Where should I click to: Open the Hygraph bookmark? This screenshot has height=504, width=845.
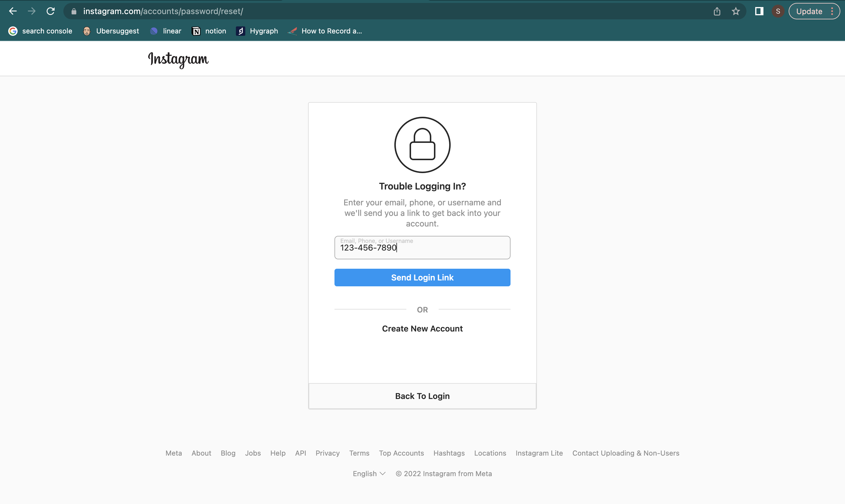257,31
